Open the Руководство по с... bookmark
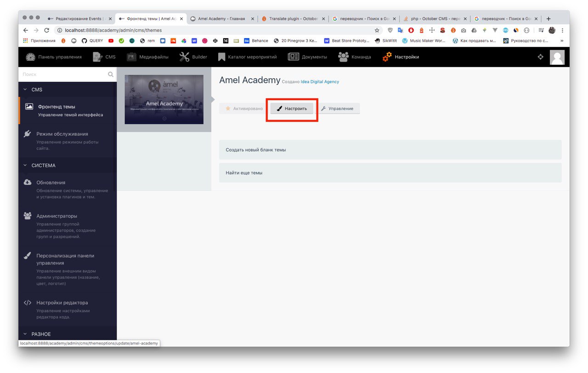Screen dimensions: 588x373 (526, 40)
